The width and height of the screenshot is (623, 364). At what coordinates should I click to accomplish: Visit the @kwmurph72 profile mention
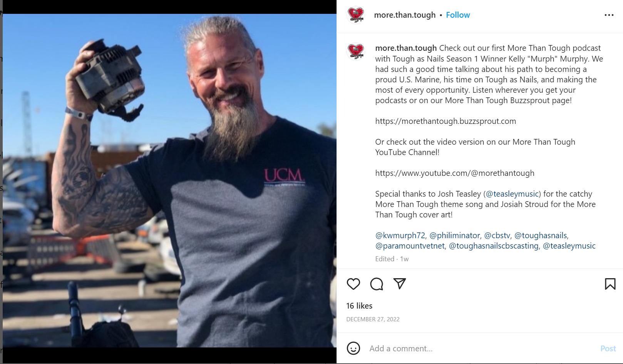(400, 235)
